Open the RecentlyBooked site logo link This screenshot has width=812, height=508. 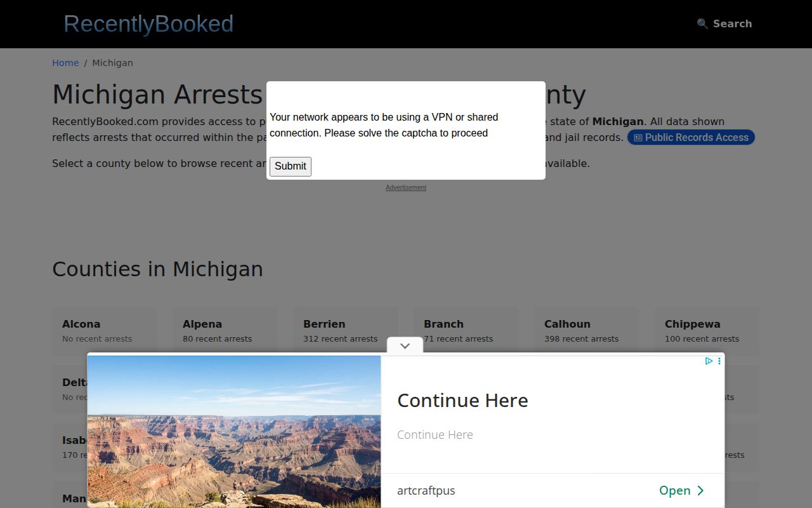click(x=148, y=24)
